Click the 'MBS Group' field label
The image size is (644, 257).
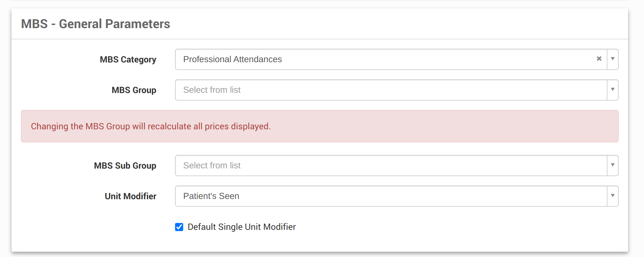[134, 90]
